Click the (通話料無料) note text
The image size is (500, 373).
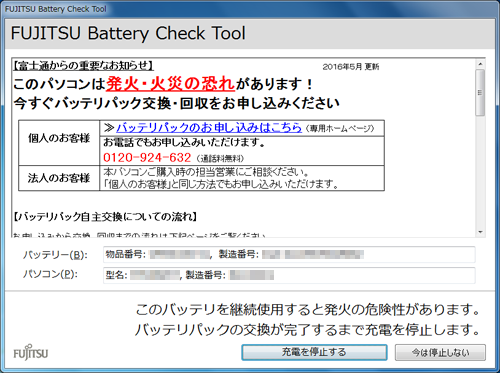point(220,158)
